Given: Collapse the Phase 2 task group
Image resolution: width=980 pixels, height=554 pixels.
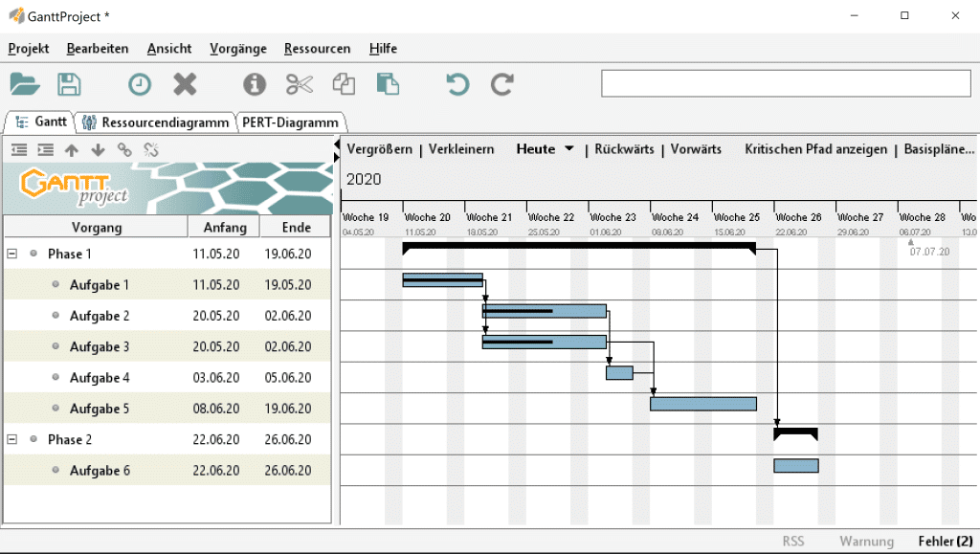Looking at the screenshot, I should [x=12, y=439].
